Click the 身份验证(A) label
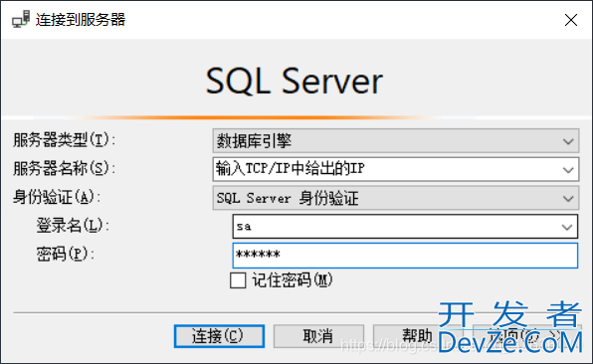This screenshot has width=593, height=364. click(x=57, y=197)
